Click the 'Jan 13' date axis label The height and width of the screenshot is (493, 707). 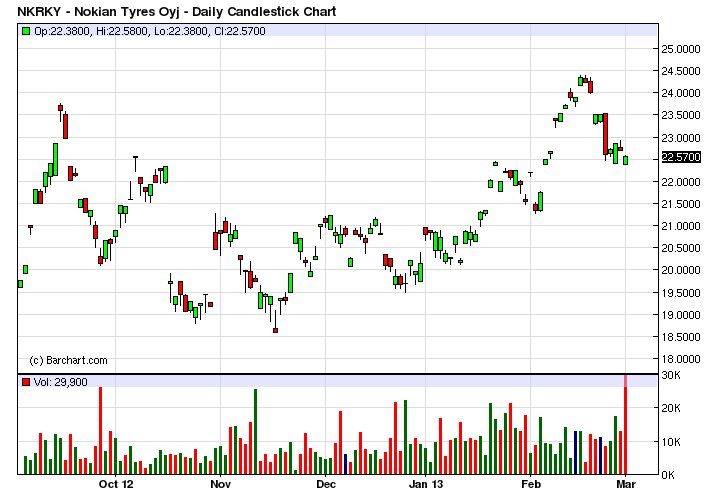[x=426, y=484]
